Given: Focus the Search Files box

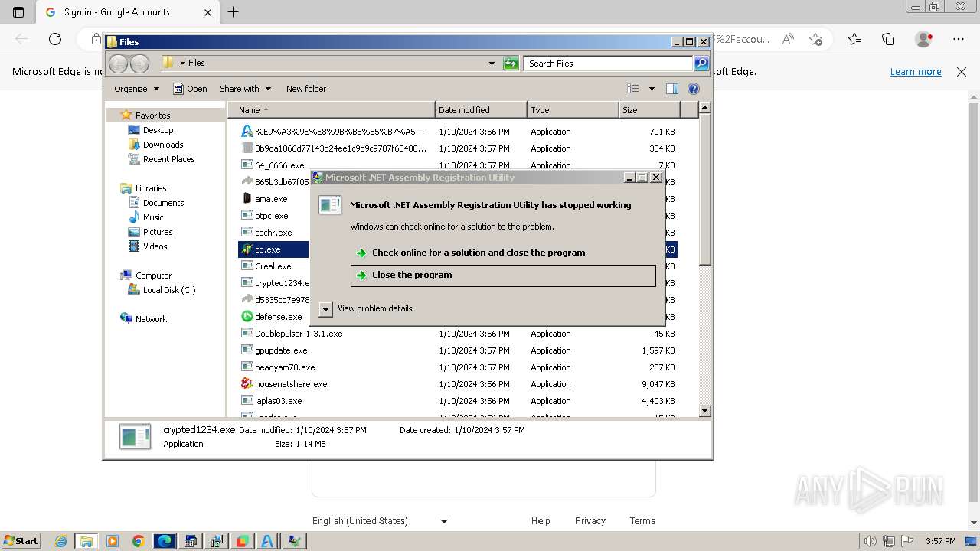Looking at the screenshot, I should 609,64.
